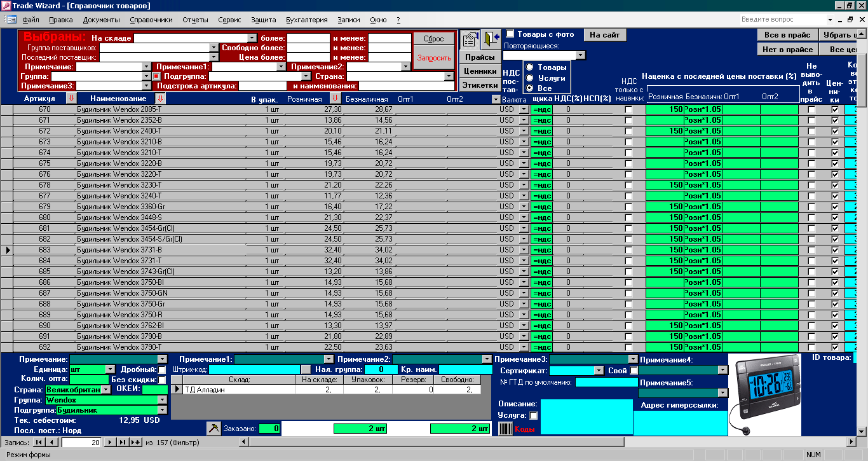The width and height of the screenshot is (868, 461).
Task: Select the Услуги radio button
Action: pos(529,78)
